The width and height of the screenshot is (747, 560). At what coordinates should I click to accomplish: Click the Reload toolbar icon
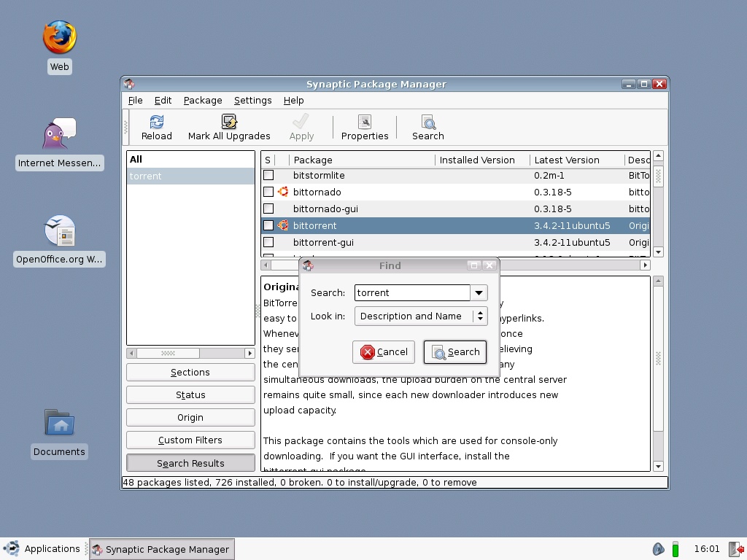tap(156, 122)
